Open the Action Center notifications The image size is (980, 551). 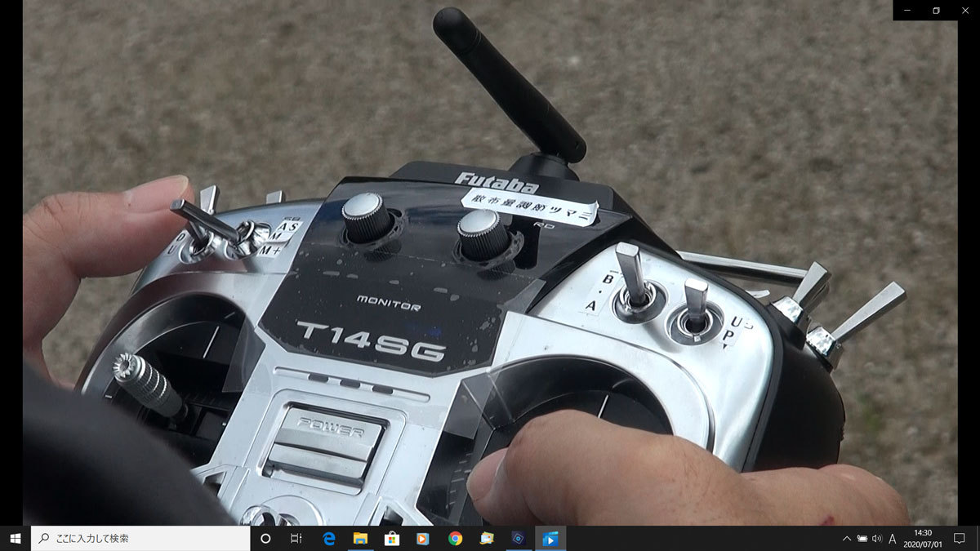click(x=960, y=539)
